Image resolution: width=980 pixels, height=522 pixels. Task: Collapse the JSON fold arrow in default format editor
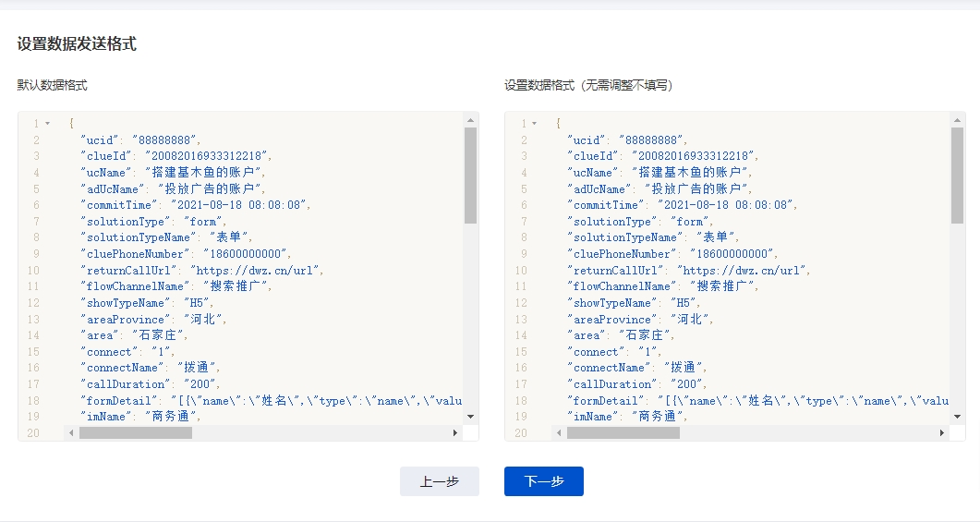(47, 124)
